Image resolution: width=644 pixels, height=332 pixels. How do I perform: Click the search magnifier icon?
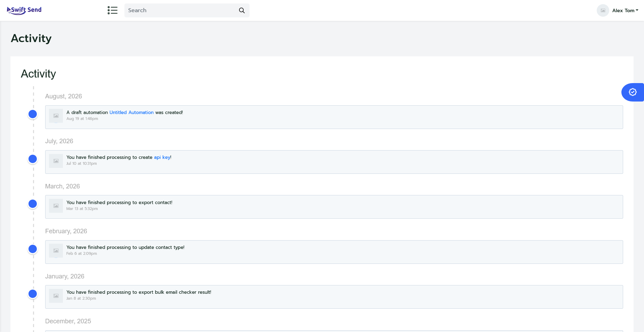click(242, 10)
